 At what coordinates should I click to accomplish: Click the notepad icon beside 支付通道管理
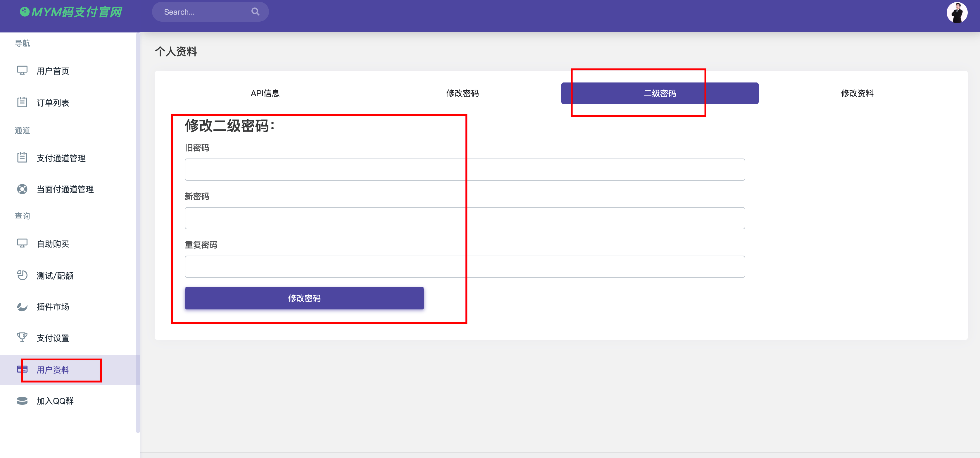22,157
